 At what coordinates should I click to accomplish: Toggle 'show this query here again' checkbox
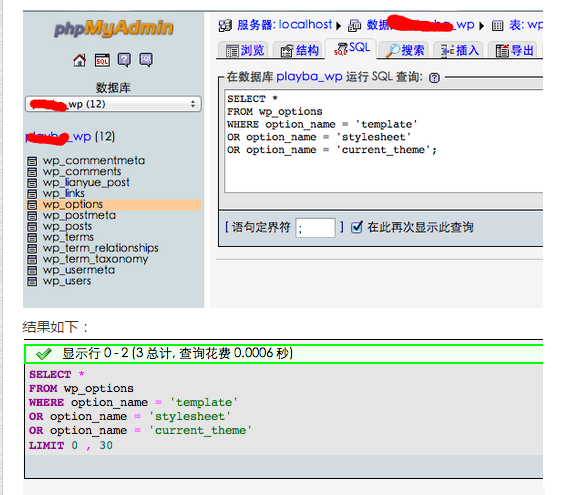pyautogui.click(x=356, y=227)
